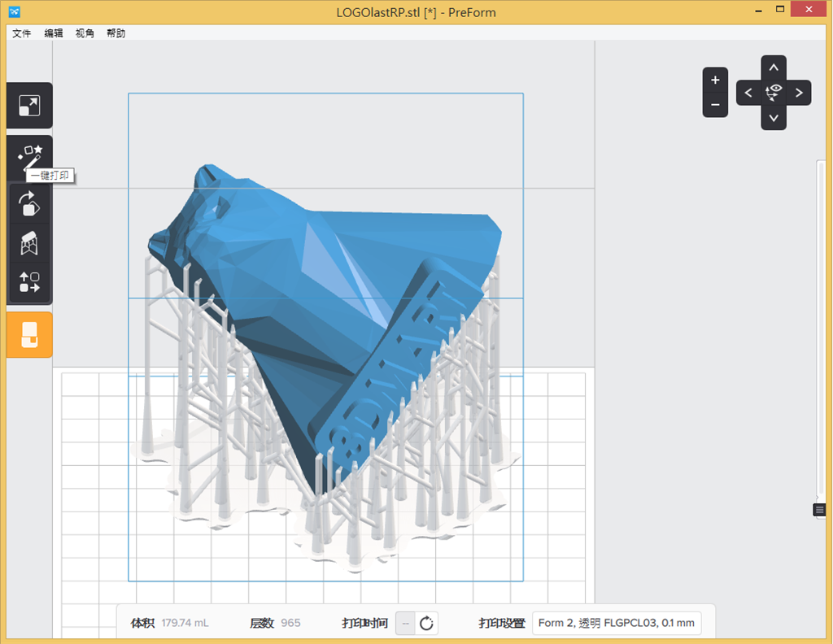Screen dimensions: 833x644
Task: Rotate view up using the up arrow
Action: coord(773,67)
